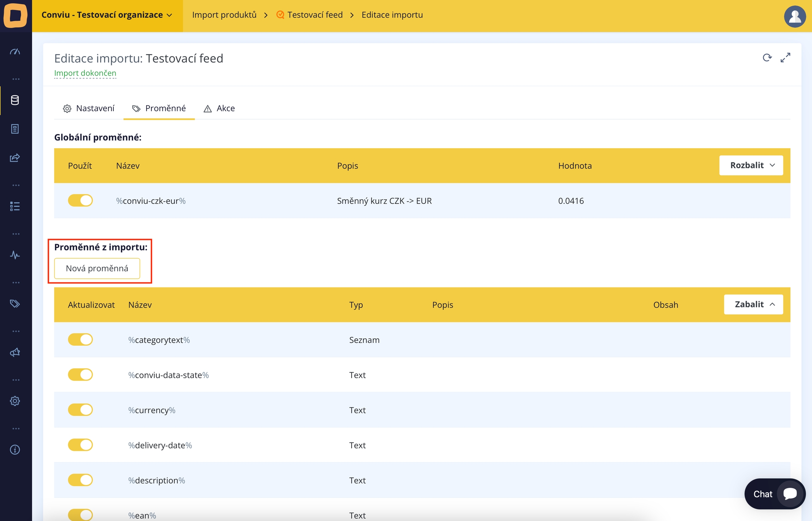Click the Import dokončen status link
The width and height of the screenshot is (812, 521).
point(85,73)
